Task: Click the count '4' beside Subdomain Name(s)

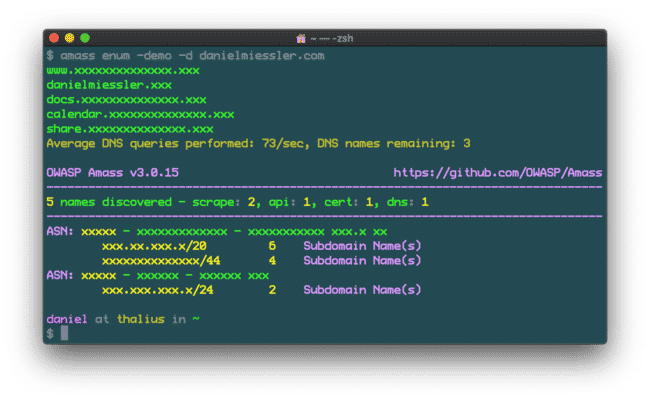Action: [x=272, y=260]
